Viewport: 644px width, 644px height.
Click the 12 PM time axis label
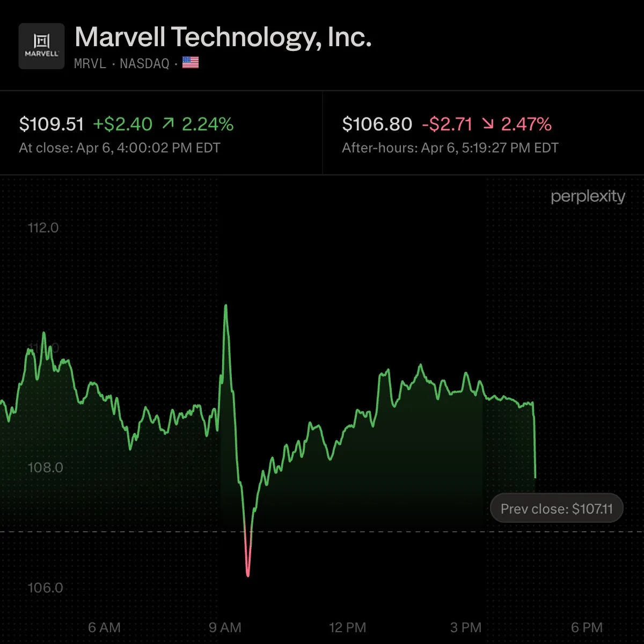(348, 627)
